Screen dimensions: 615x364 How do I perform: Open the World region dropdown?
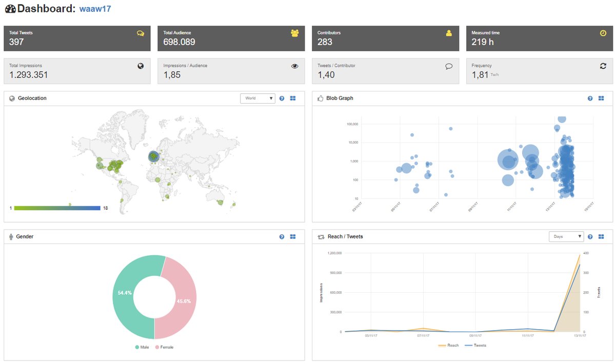pyautogui.click(x=257, y=98)
